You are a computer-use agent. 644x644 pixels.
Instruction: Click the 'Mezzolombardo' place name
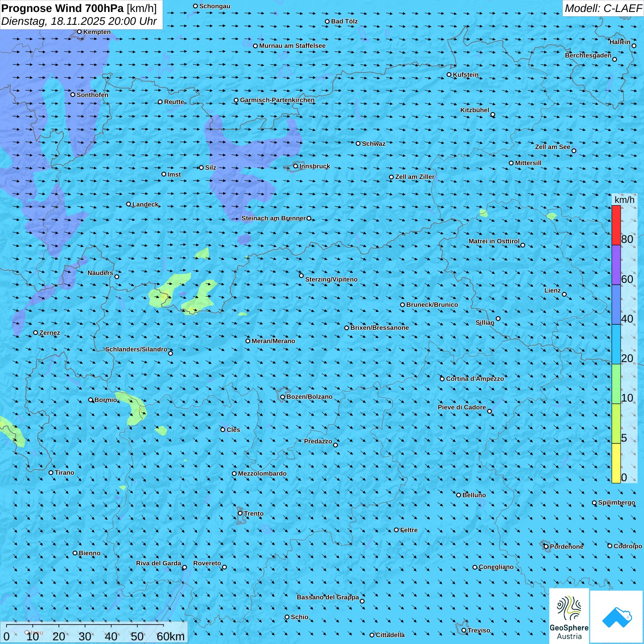coord(262,473)
